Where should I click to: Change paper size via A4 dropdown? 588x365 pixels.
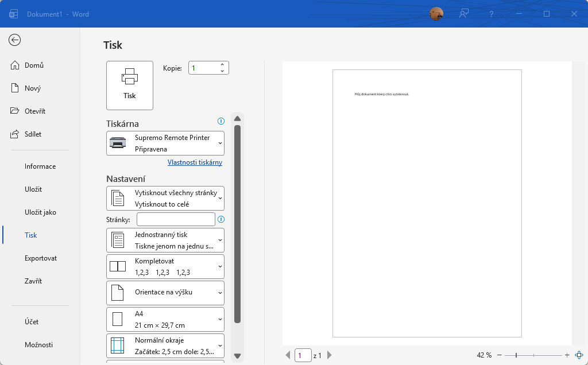(x=165, y=319)
